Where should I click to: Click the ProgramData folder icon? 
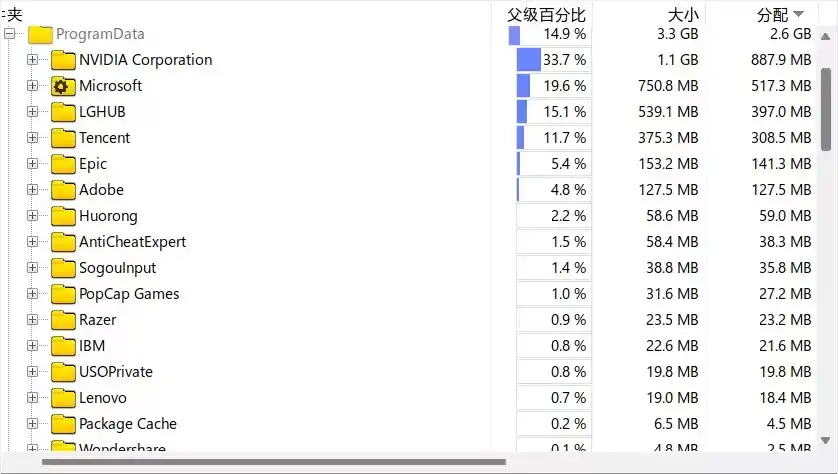pyautogui.click(x=40, y=34)
